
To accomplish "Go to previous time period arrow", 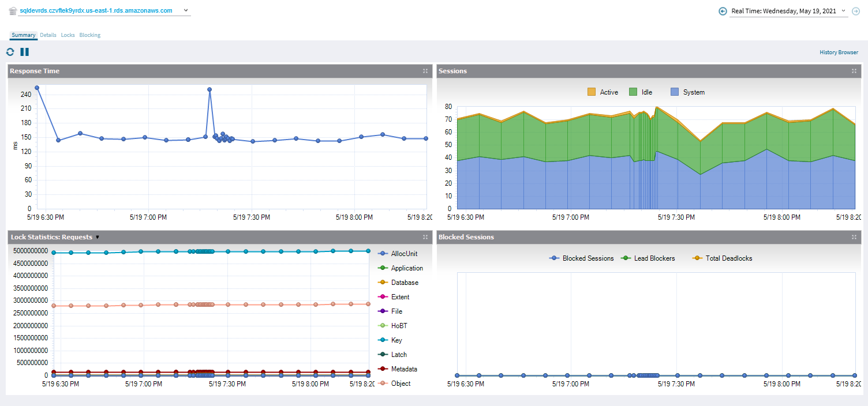I will 723,11.
